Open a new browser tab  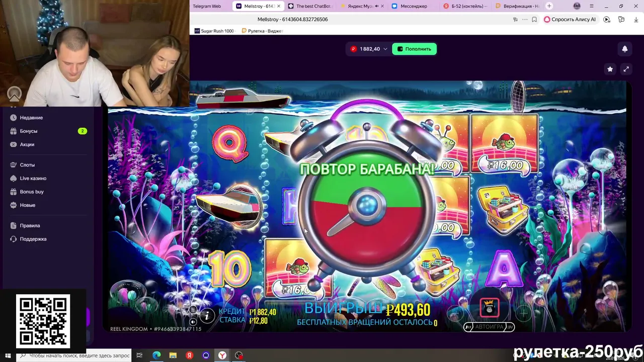point(549,6)
